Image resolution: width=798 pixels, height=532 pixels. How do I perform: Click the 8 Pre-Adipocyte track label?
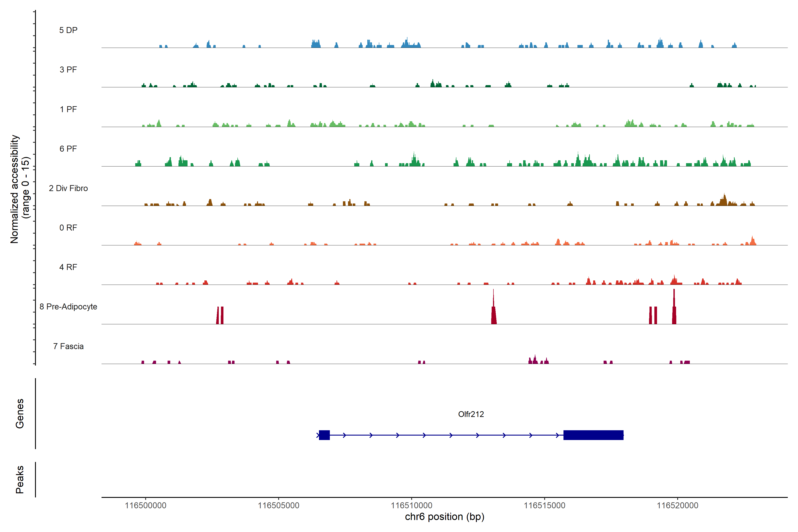[x=68, y=307]
